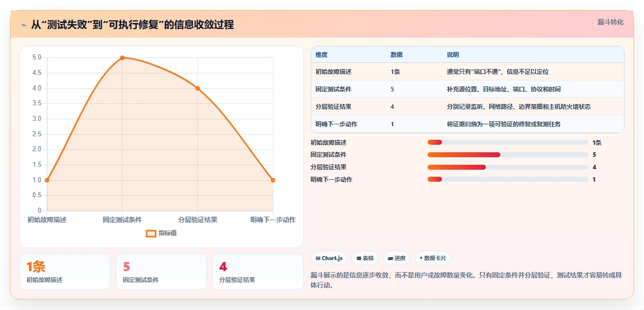The height and width of the screenshot is (310, 644).
Task: Click the value 5 right of the 固定测试条件 progress bar
Action: click(x=594, y=155)
